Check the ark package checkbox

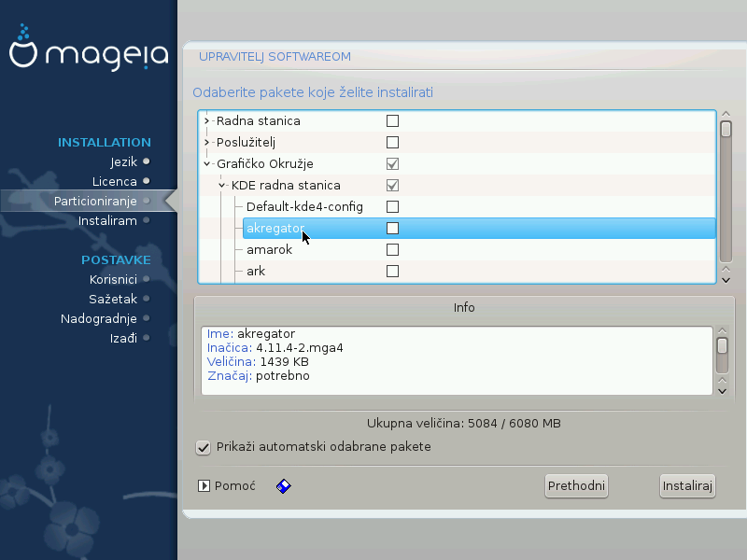[392, 271]
